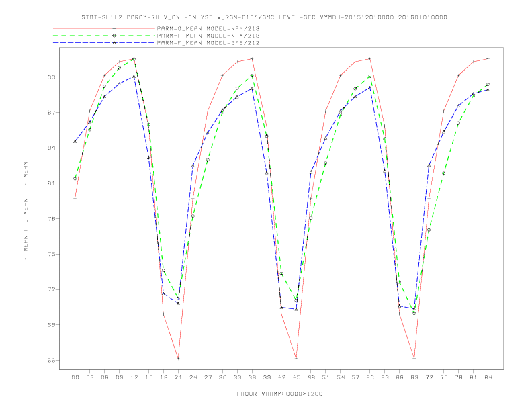Click x-axis tick label 39
This screenshot has width=532, height=411.
click(x=267, y=377)
